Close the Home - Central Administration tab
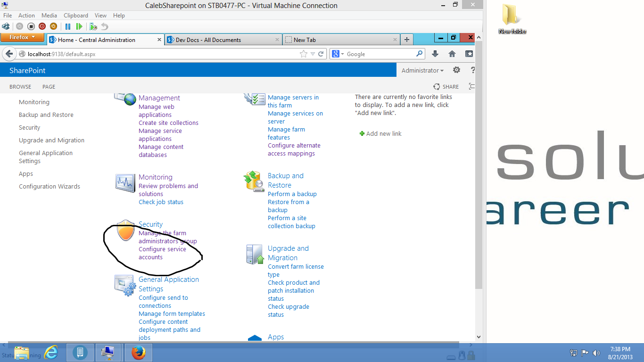The image size is (644, 362). tap(158, 40)
